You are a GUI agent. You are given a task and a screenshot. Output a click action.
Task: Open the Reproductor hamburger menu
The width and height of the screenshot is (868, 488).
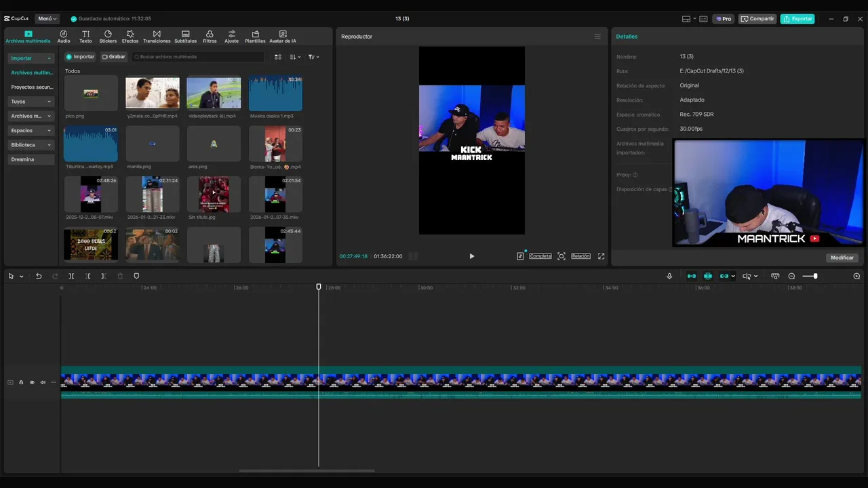[597, 36]
